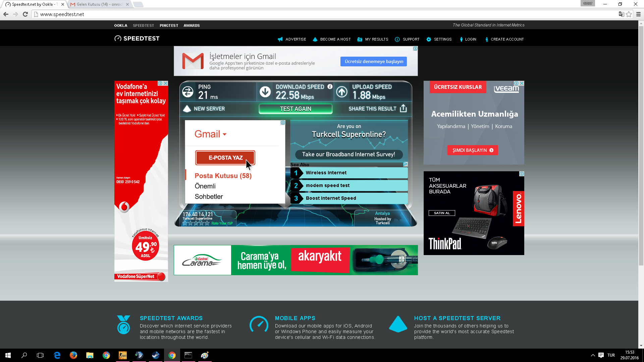
Task: Click the Castrol Carama banner ad
Action: tap(296, 260)
